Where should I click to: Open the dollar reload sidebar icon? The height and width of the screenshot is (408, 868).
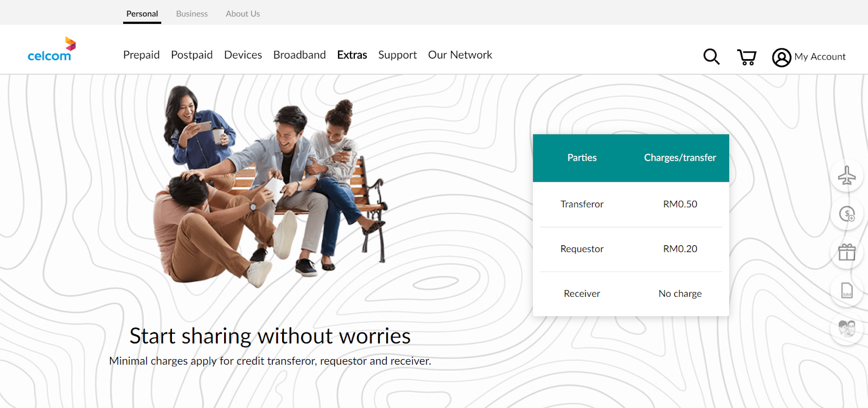pyautogui.click(x=847, y=214)
